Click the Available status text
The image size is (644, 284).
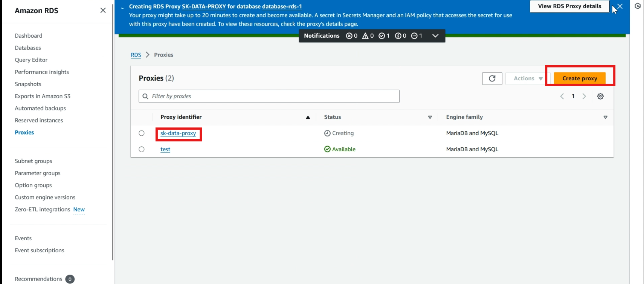coord(344,149)
